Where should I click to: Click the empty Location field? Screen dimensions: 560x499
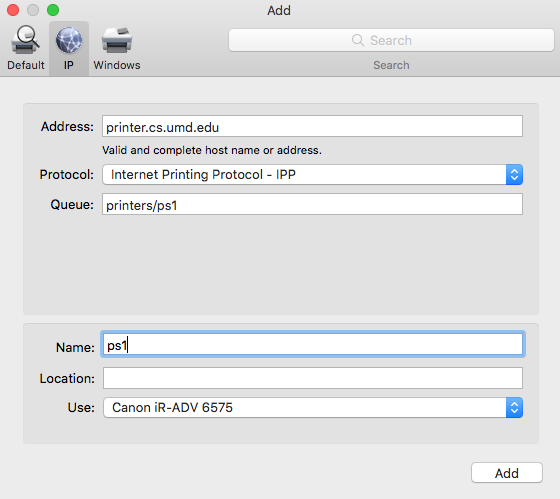[313, 378]
